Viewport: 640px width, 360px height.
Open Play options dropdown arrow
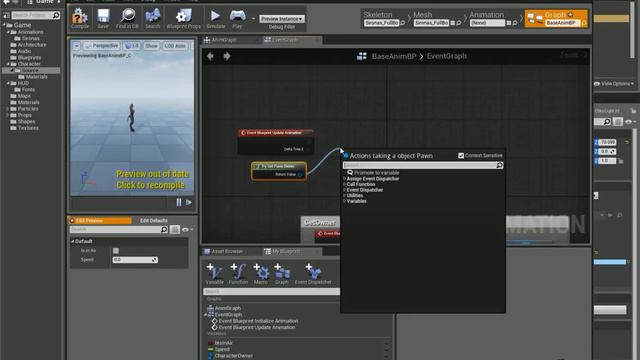coord(253,19)
